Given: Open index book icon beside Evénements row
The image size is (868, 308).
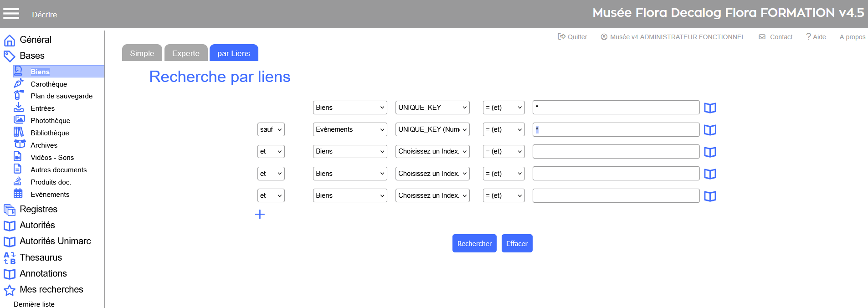Looking at the screenshot, I should coord(710,130).
